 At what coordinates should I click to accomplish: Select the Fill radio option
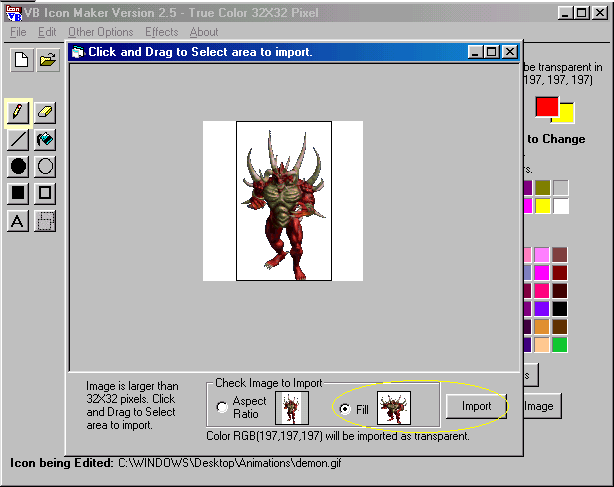(x=345, y=409)
